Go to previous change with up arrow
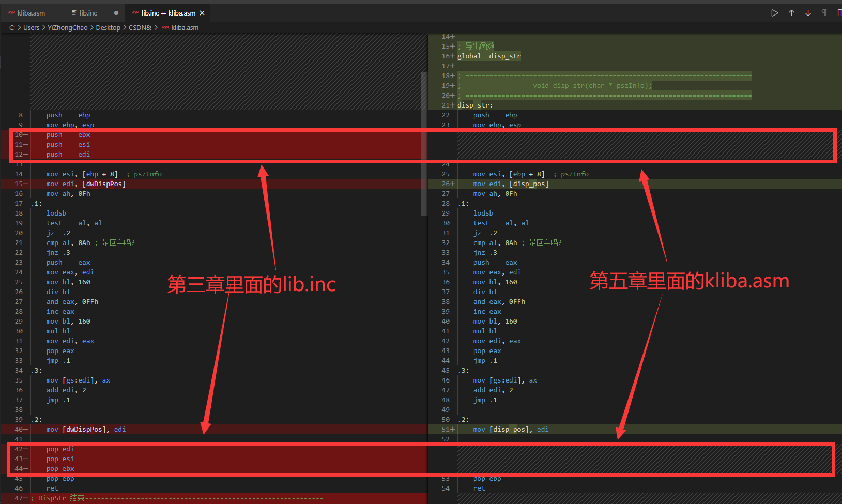Viewport: 842px width, 504px height. [x=791, y=13]
